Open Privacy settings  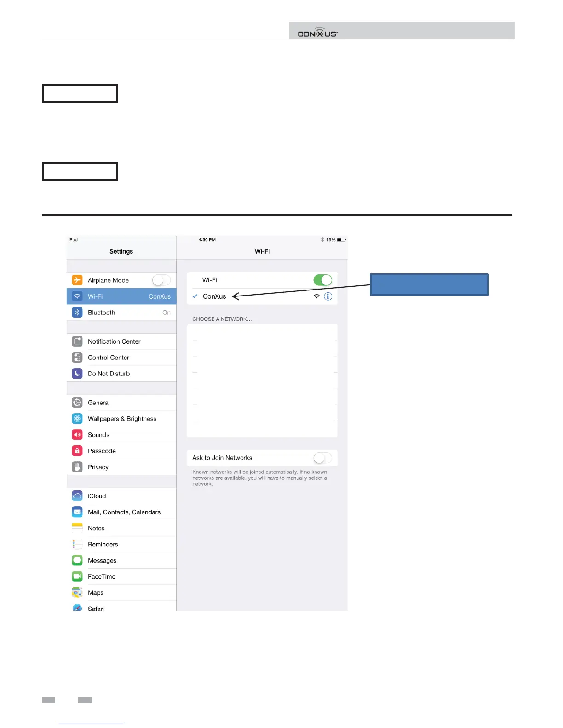point(121,467)
